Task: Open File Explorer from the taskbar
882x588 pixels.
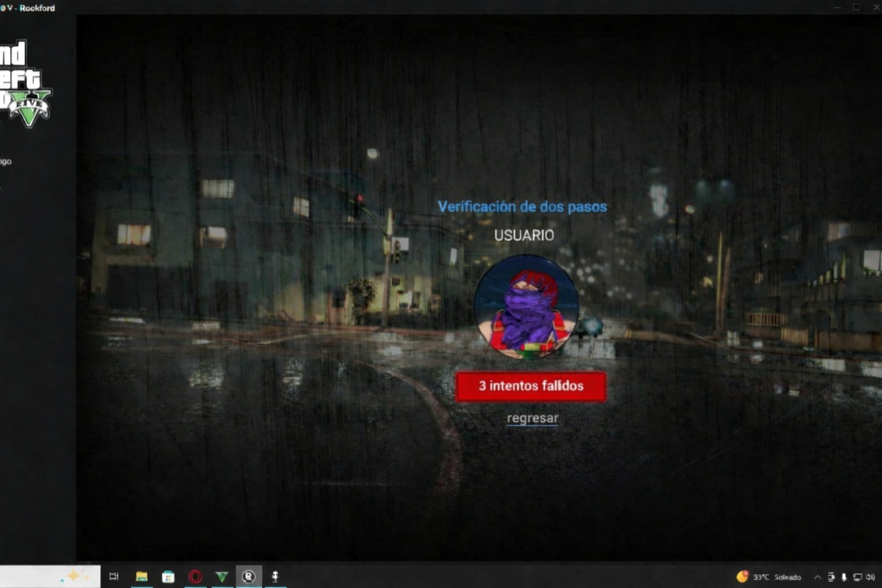Action: 141,577
